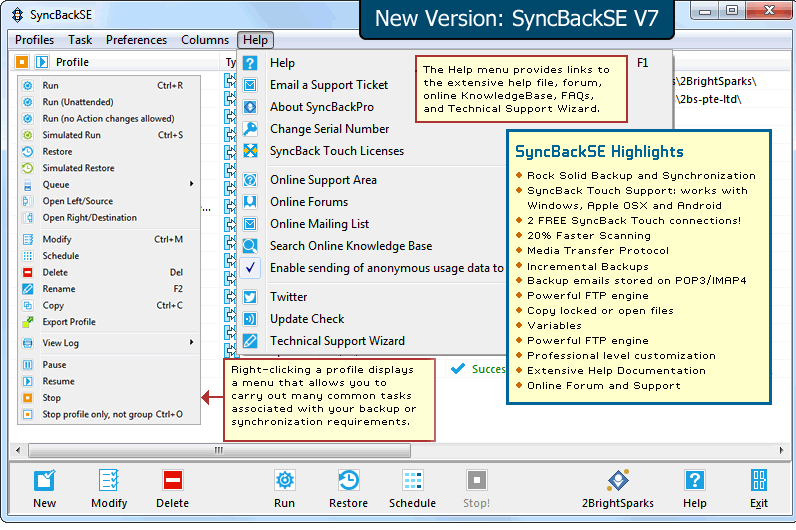Image resolution: width=796 pixels, height=530 pixels.
Task: Open the 2BrightSparks website icon
Action: (x=618, y=480)
